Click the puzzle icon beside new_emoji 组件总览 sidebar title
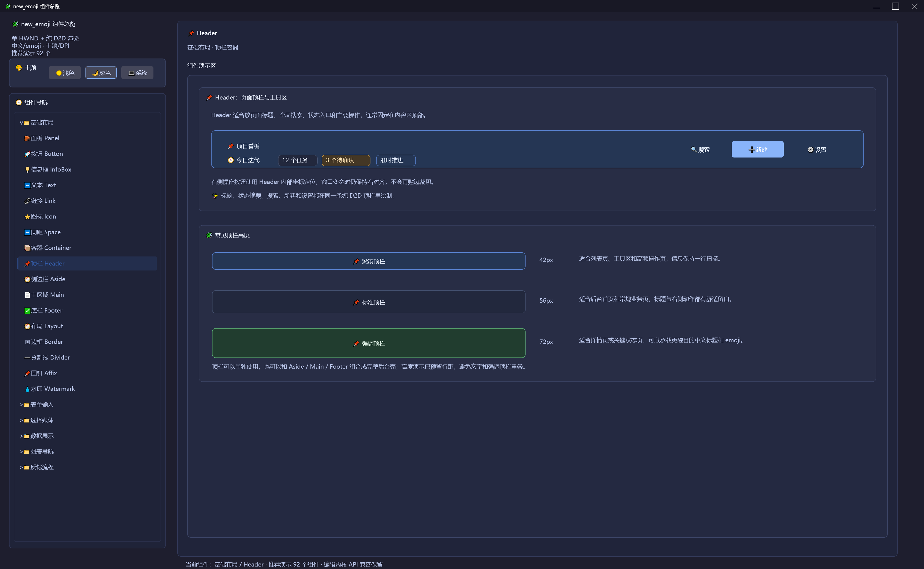Image resolution: width=924 pixels, height=569 pixels. coord(15,24)
